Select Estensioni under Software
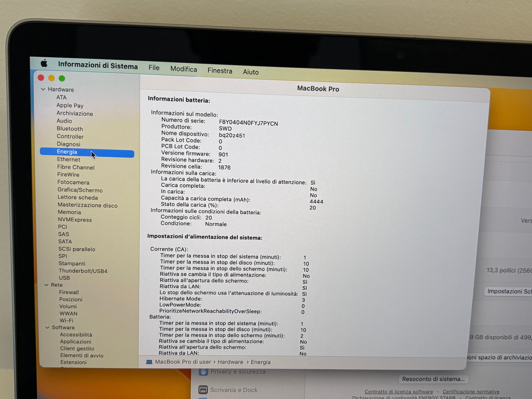532x399 pixels. coord(73,362)
